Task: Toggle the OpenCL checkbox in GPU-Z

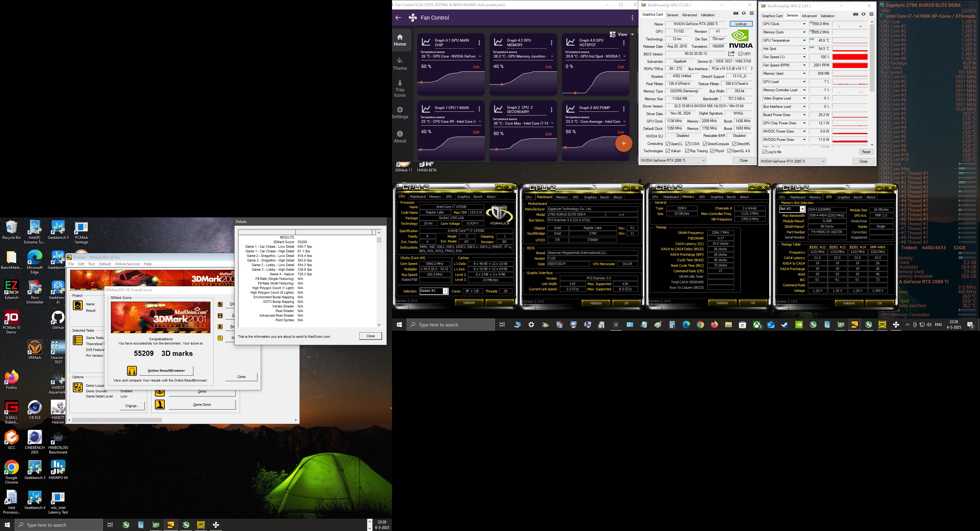Action: pyautogui.click(x=668, y=144)
